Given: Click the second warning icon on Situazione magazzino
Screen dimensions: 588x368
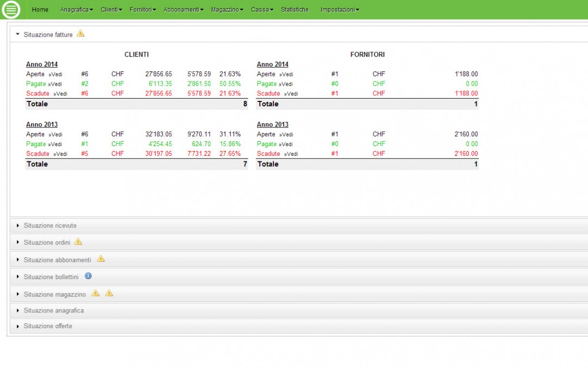Looking at the screenshot, I should [x=109, y=293].
